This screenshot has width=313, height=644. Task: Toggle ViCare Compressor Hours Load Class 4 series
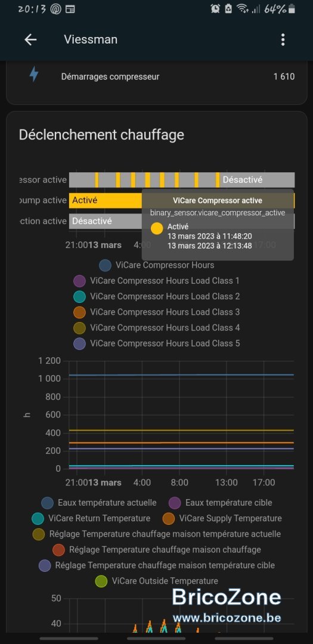tap(156, 328)
